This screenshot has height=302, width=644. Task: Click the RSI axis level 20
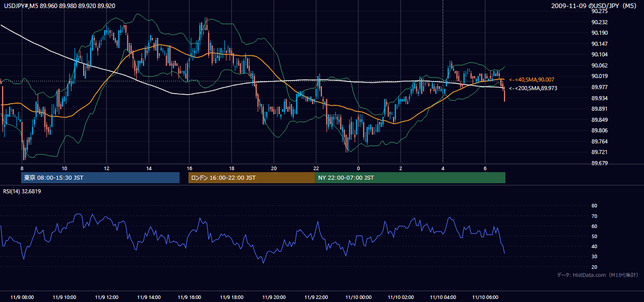coord(594,267)
